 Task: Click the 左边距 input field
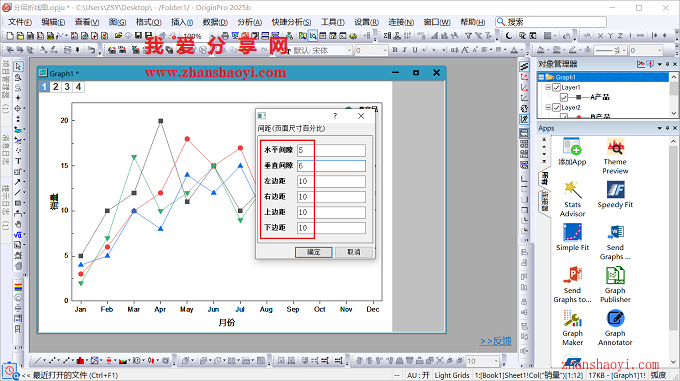click(331, 181)
